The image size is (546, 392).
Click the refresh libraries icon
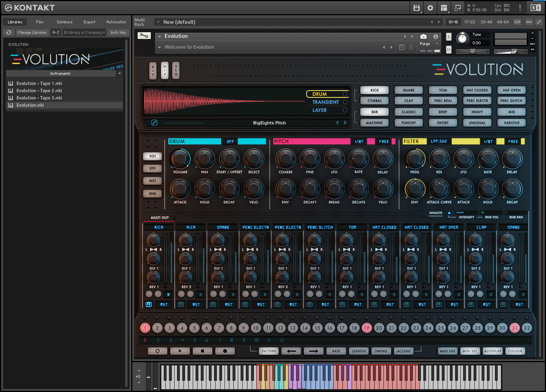[x=9, y=33]
